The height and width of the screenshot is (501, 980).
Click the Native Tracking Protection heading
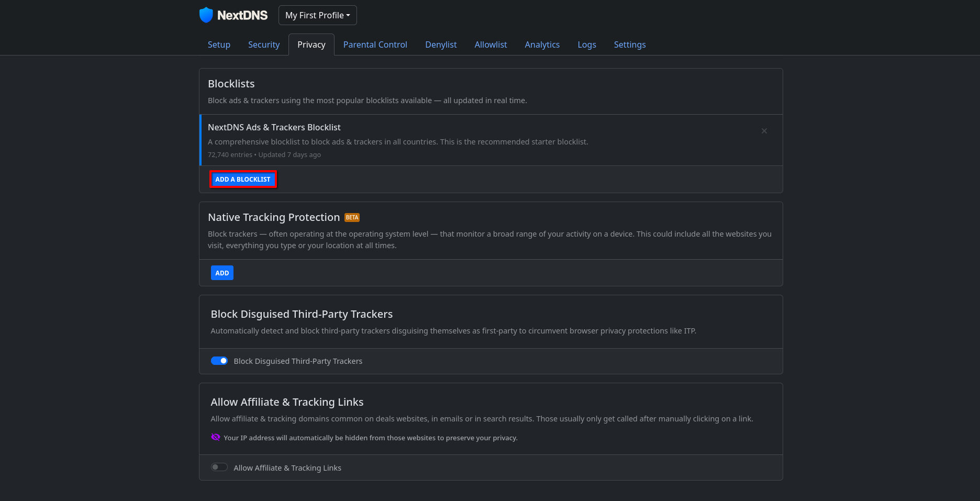pyautogui.click(x=274, y=217)
